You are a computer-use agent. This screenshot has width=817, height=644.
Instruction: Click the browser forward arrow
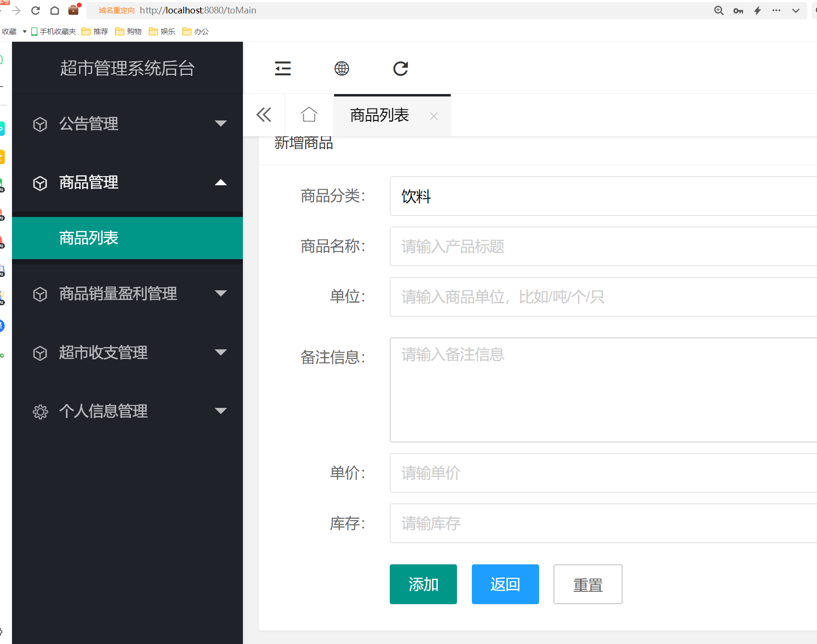pyautogui.click(x=17, y=11)
